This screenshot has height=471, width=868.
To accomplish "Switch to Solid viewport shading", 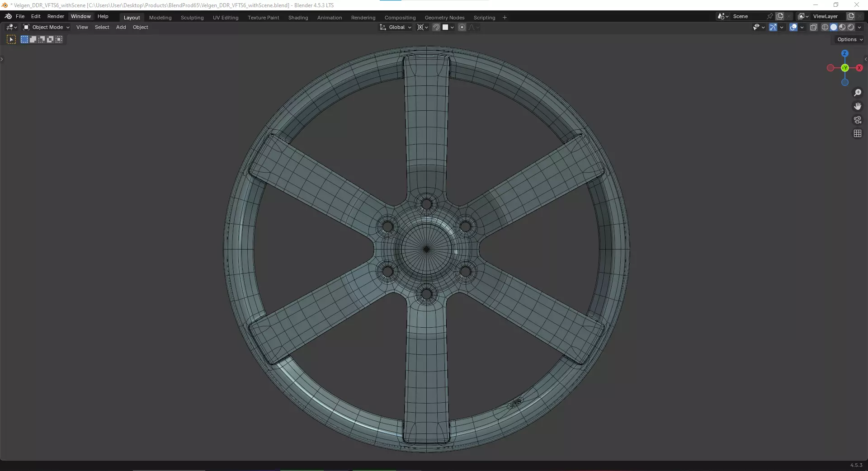I will tap(834, 27).
